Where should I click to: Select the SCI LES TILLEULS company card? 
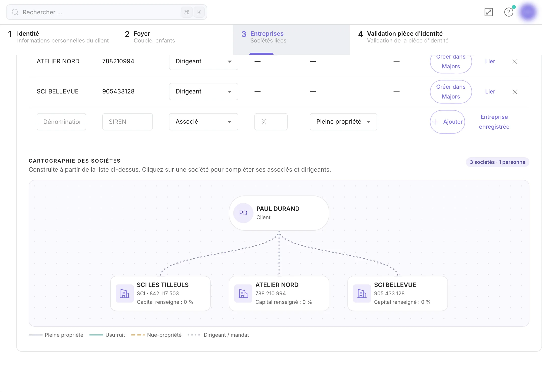point(160,293)
